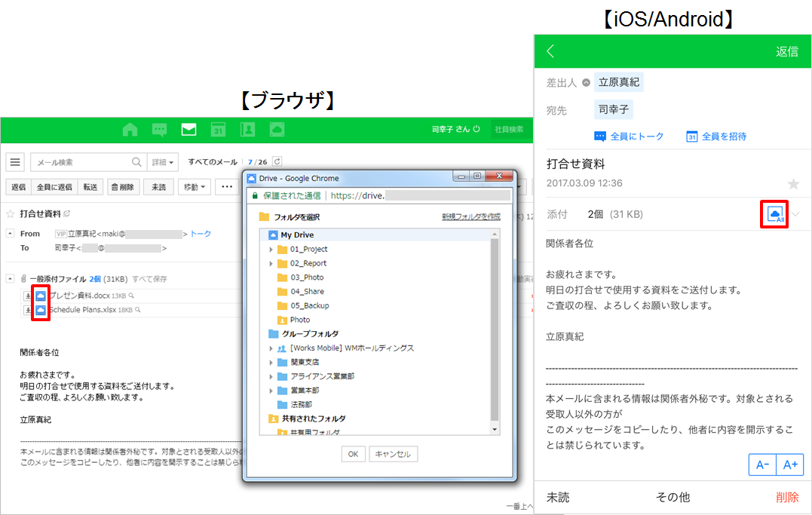Tap the A+ font size increase button
812x515 pixels.
tap(789, 464)
